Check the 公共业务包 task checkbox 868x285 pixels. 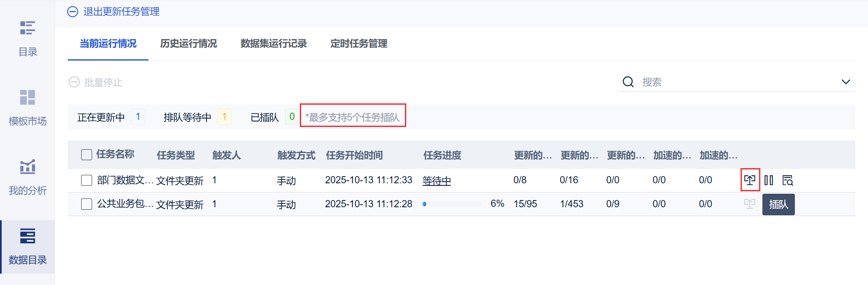87,204
